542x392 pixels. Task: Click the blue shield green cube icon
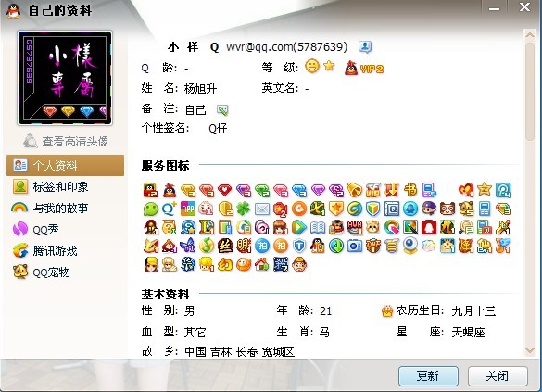[x=373, y=209]
